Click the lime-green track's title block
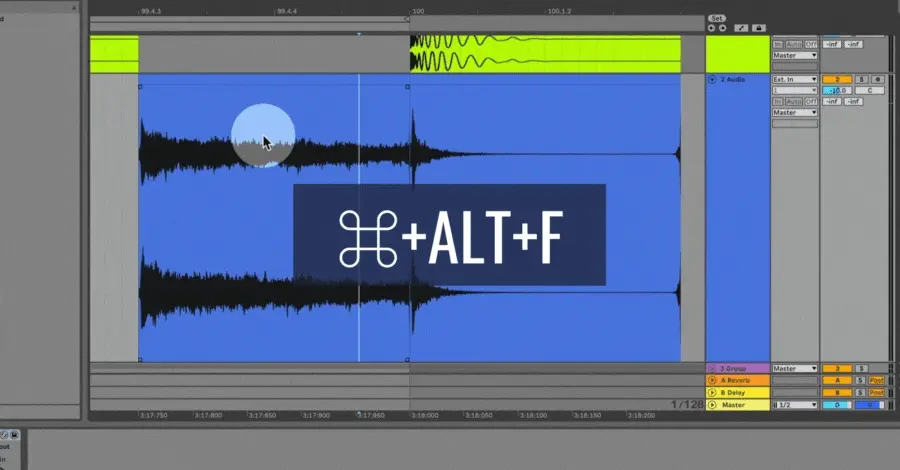The width and height of the screenshot is (900, 470). pyautogui.click(x=738, y=54)
